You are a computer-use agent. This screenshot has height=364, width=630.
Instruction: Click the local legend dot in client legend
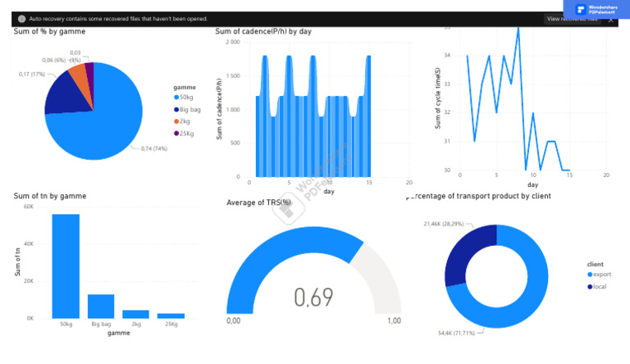point(590,286)
